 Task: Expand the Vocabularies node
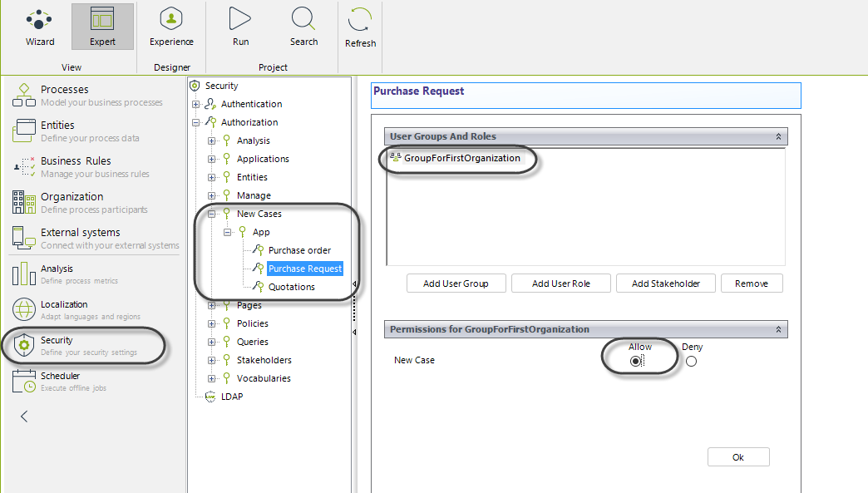coord(211,378)
